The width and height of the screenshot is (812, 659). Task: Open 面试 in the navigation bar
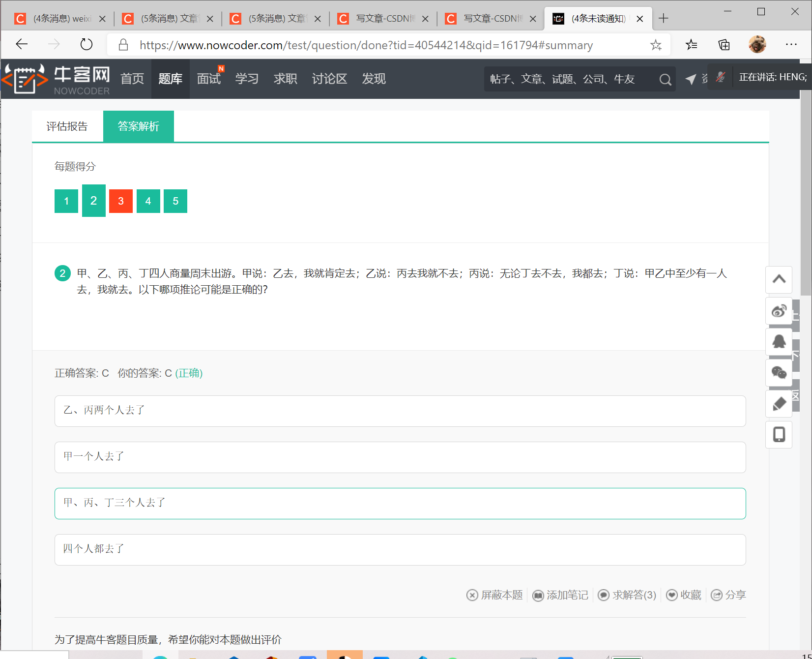pos(209,79)
